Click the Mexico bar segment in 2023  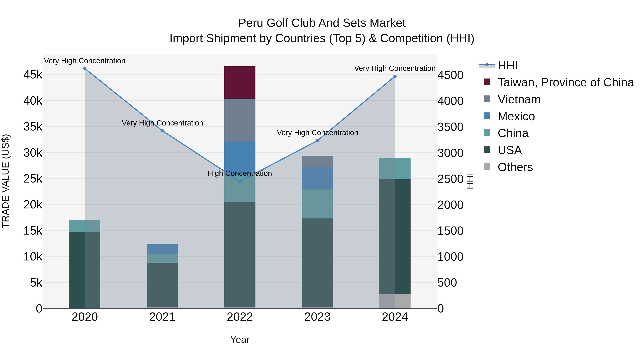317,178
